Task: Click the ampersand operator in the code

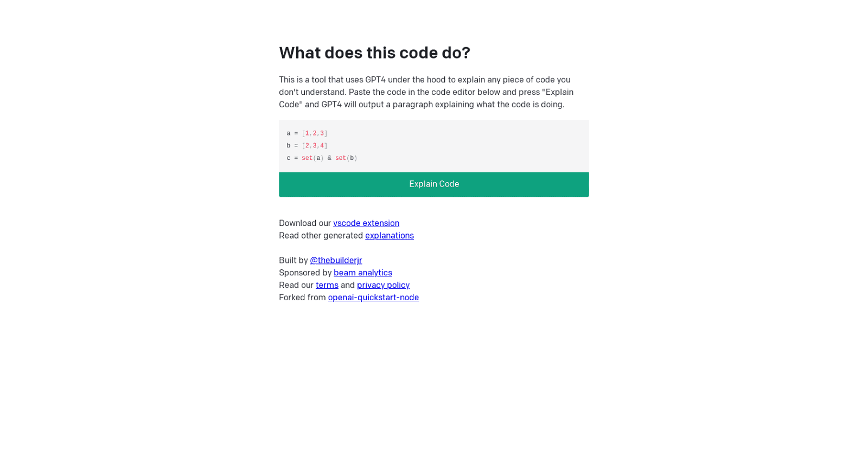Action: (x=329, y=158)
